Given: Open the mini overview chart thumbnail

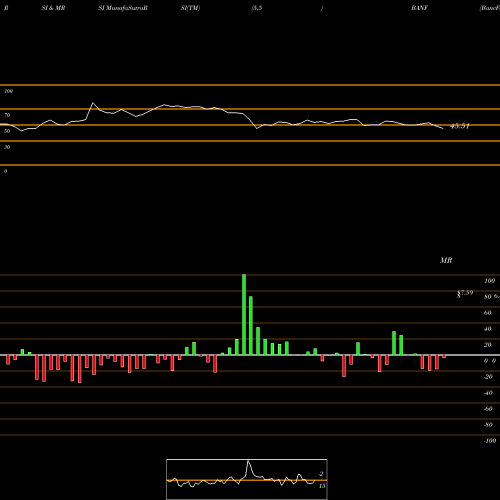Looking at the screenshot, I should click(x=247, y=479).
